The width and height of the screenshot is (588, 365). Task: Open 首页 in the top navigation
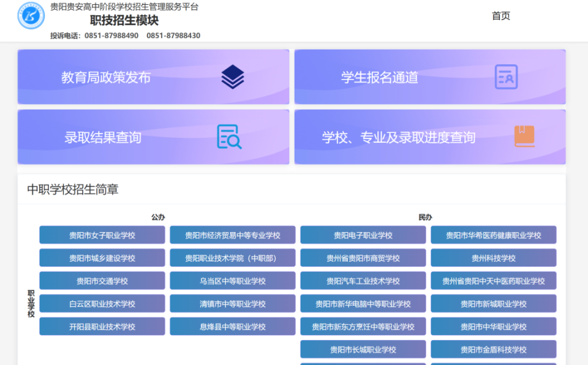pyautogui.click(x=500, y=16)
